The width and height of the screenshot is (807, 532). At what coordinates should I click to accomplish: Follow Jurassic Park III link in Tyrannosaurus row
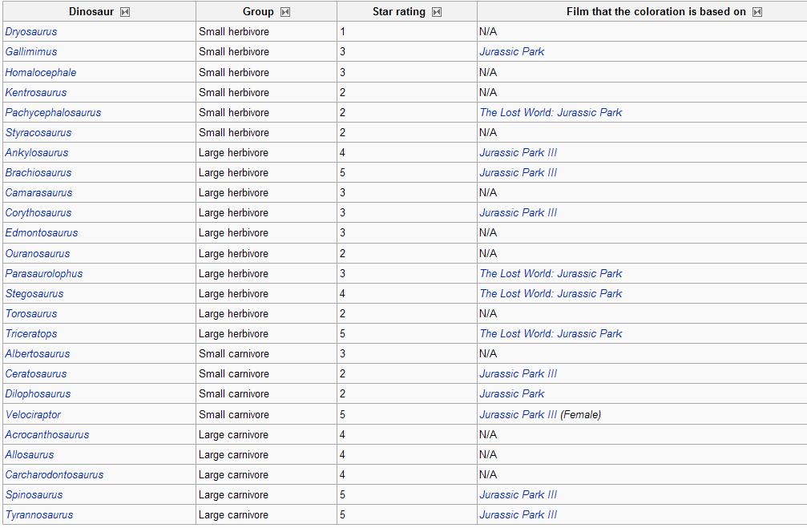pos(518,515)
